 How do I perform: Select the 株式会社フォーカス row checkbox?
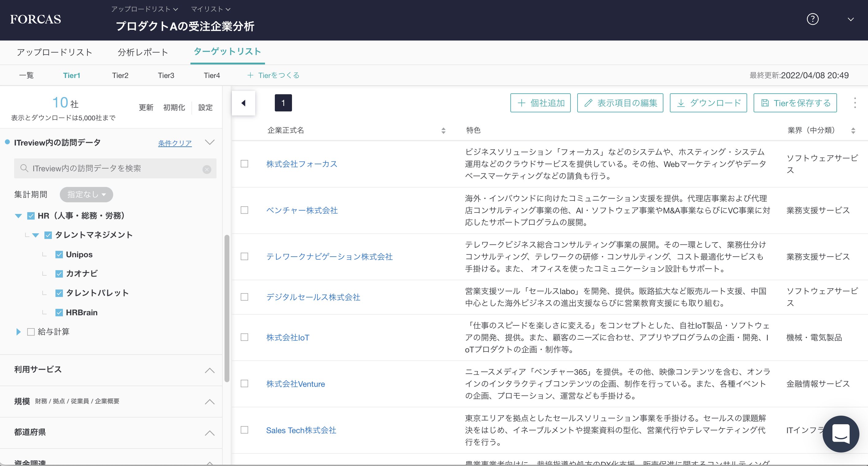tap(244, 164)
